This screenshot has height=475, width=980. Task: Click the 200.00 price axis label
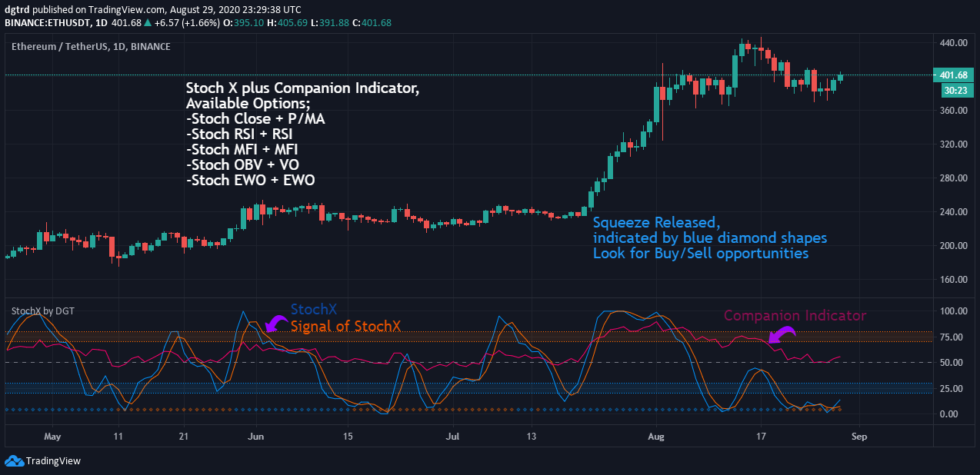[953, 246]
